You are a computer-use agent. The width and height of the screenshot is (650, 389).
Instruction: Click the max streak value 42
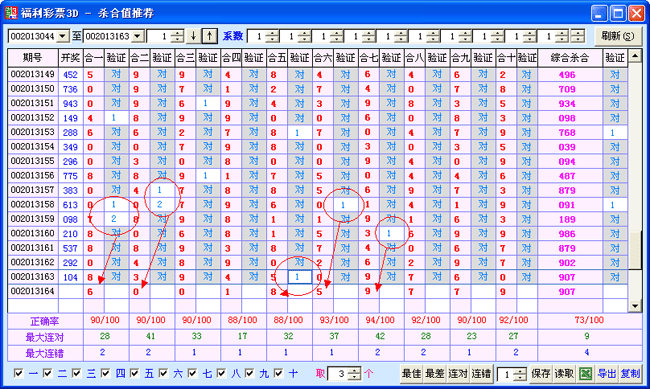pos(380,336)
